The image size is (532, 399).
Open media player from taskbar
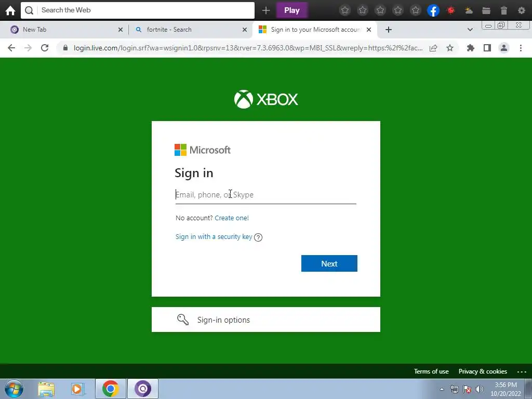point(78,389)
